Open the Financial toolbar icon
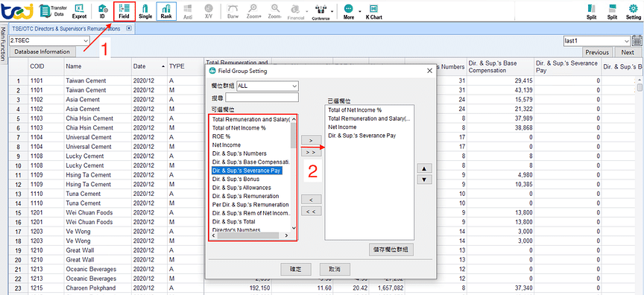 (296, 11)
